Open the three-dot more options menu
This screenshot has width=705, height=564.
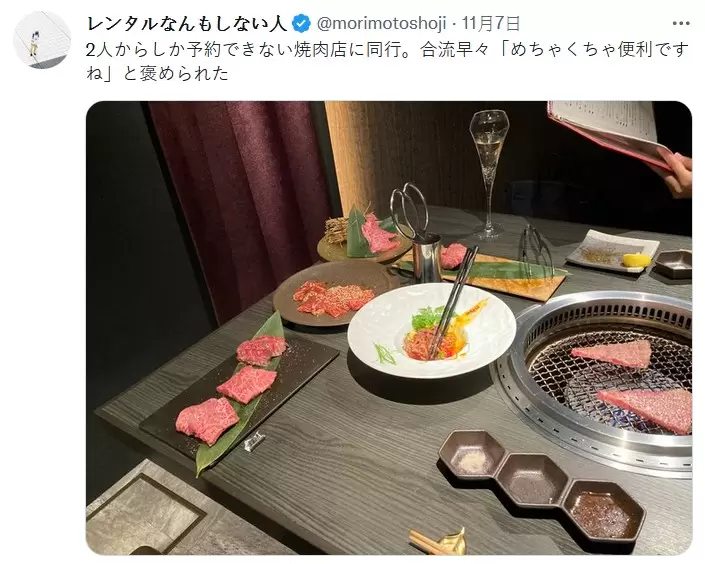(680, 24)
